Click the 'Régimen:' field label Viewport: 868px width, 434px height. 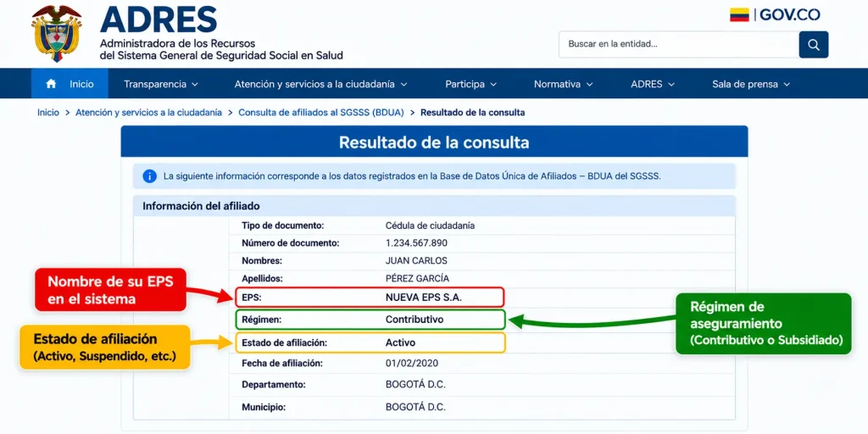tap(262, 320)
